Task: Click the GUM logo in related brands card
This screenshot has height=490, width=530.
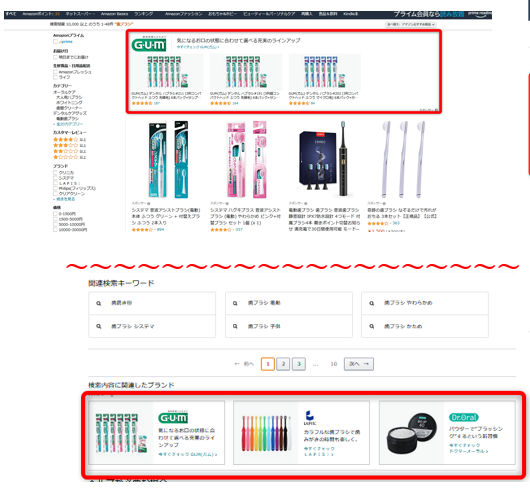Action: (173, 418)
